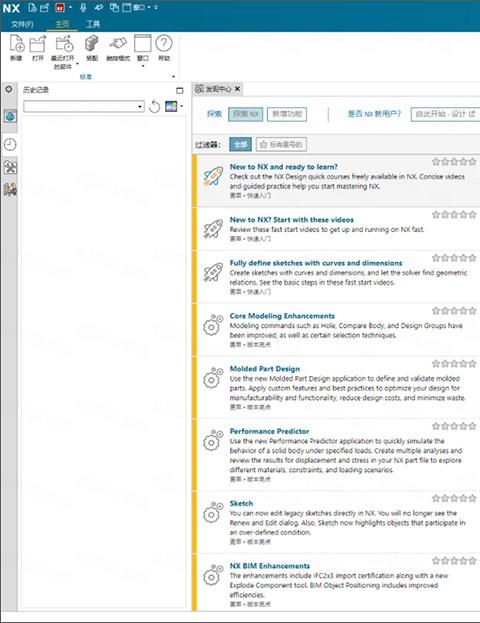This screenshot has height=623, width=480.
Task: Give 'Molded Part Design' a one-star rating
Action: point(436,364)
